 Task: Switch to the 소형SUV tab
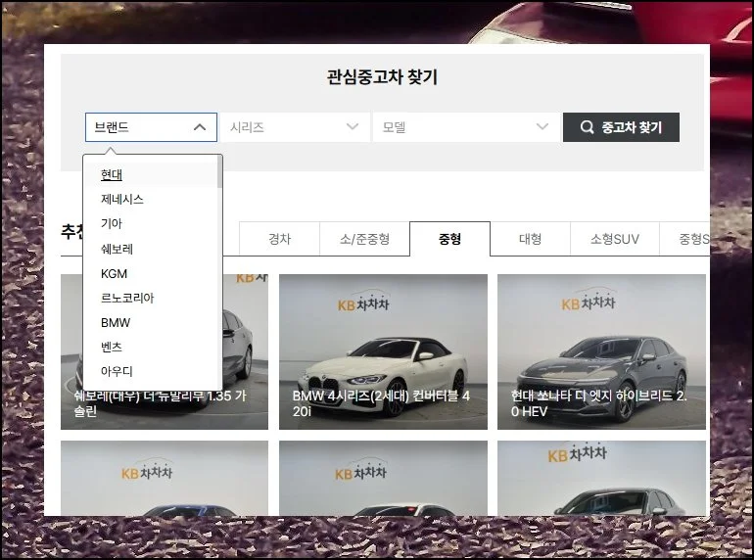pyautogui.click(x=615, y=239)
